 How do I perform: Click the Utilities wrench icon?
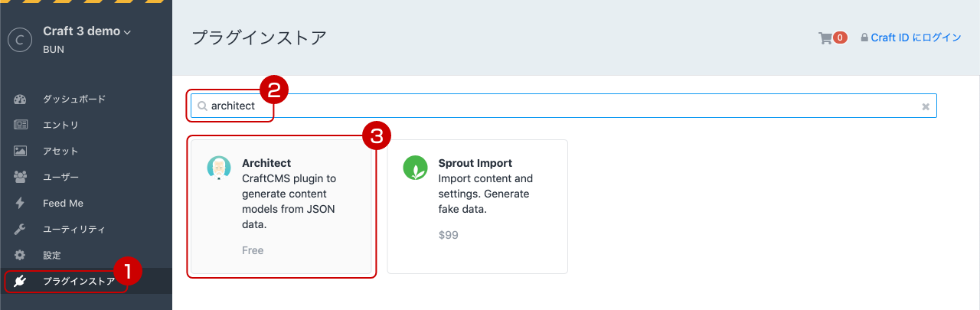(x=20, y=229)
